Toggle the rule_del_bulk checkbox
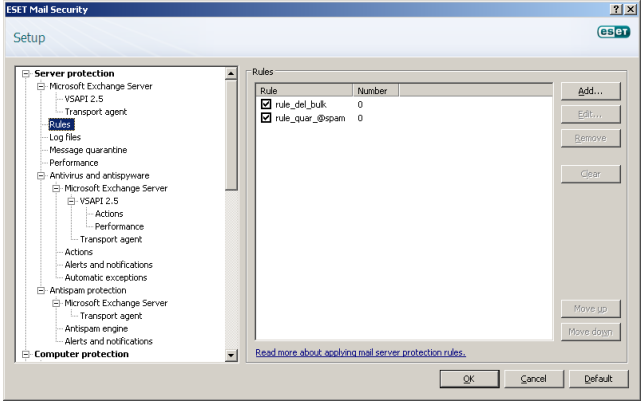This screenshot has height=402, width=642. [266, 104]
